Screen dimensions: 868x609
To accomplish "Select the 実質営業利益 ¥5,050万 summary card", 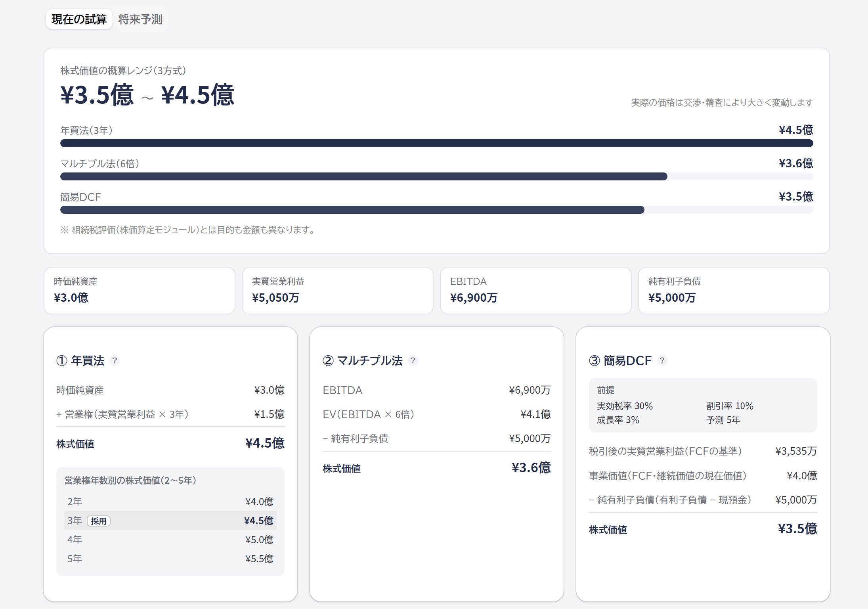I will [x=338, y=291].
